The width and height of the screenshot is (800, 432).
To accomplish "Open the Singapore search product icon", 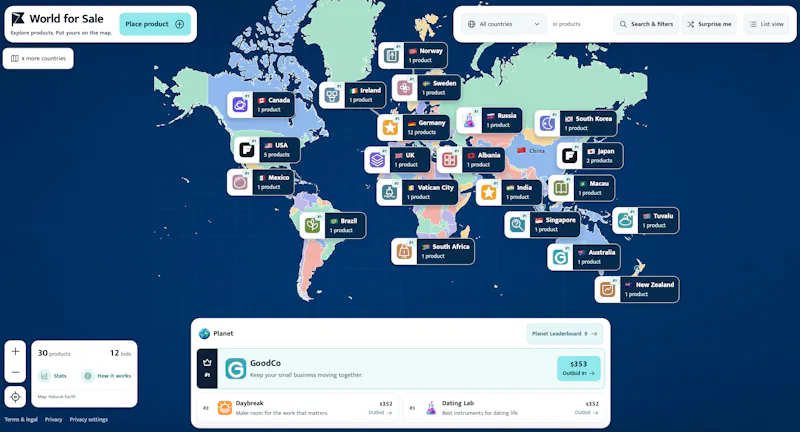I will click(x=517, y=224).
